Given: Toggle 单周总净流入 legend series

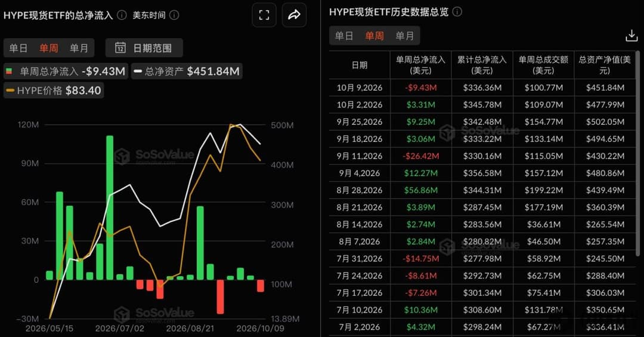Looking at the screenshot, I should pos(66,72).
